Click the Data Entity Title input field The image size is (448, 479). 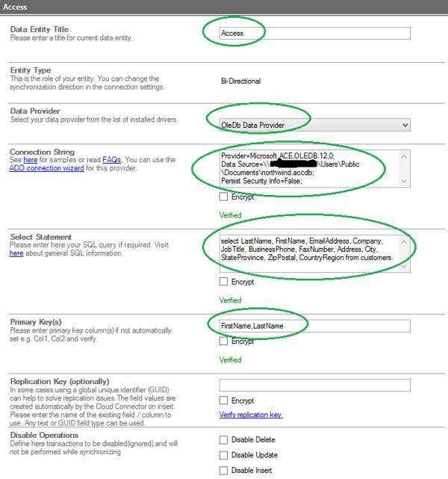tap(314, 33)
